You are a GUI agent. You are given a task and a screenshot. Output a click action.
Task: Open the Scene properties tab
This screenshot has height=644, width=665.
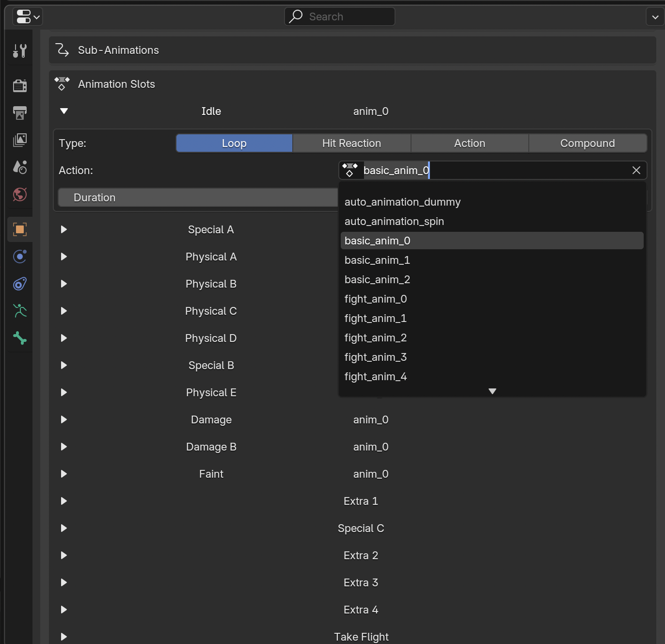20,167
